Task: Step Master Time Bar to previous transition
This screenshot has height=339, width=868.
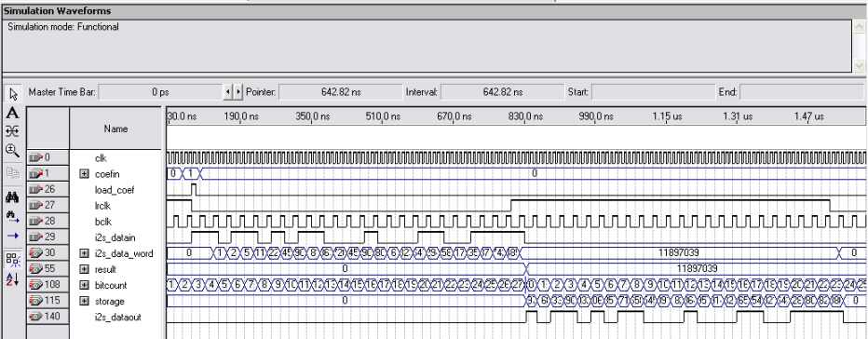Action: 227,91
